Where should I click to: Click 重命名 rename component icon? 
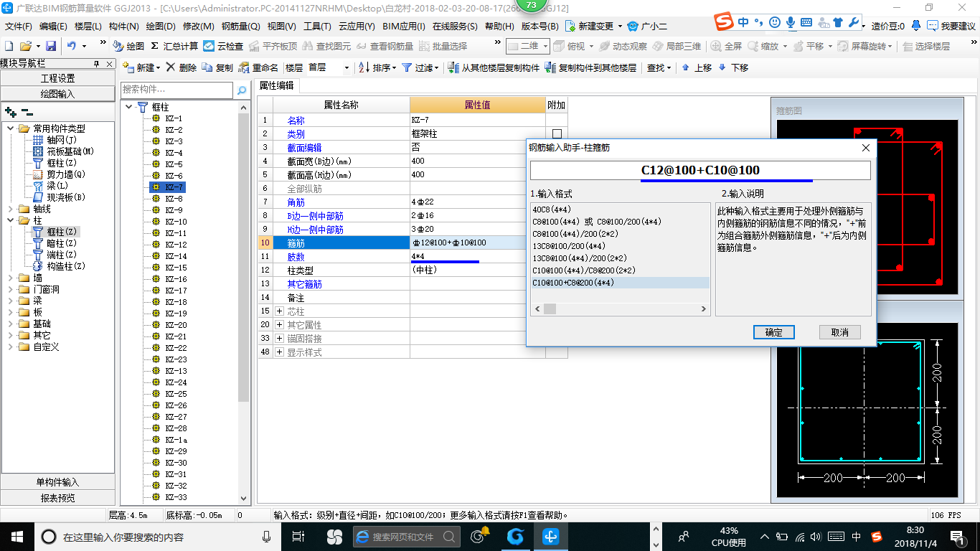258,67
